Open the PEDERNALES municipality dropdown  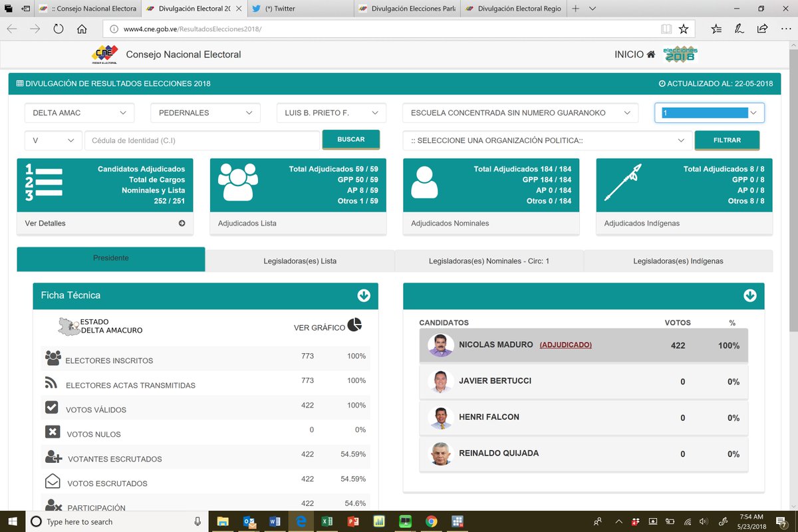coord(205,113)
